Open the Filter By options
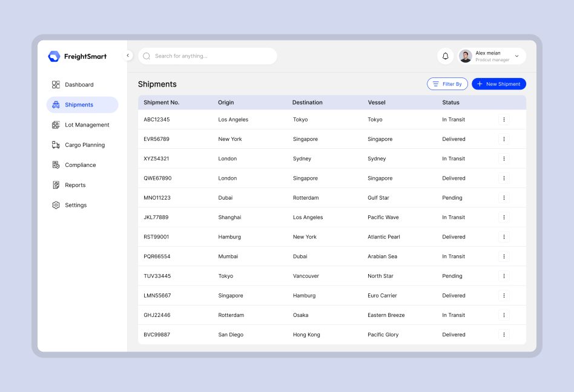The width and height of the screenshot is (574, 392). tap(447, 84)
